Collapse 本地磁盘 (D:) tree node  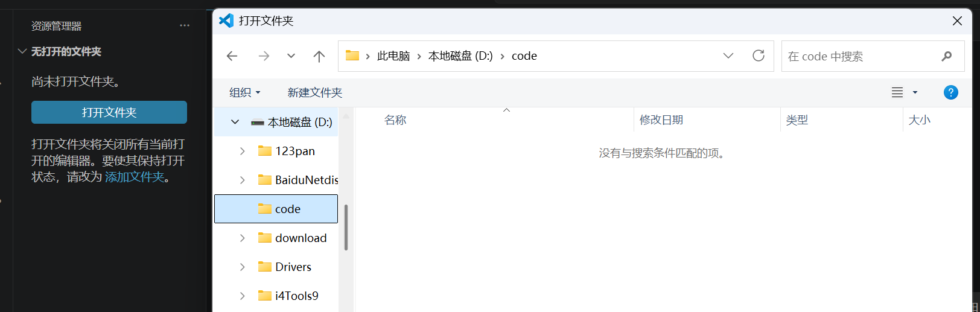(235, 122)
